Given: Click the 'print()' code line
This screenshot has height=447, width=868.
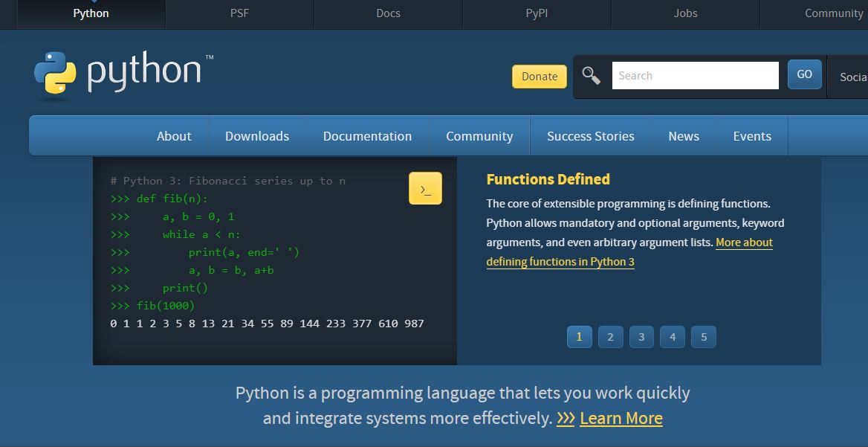Looking at the screenshot, I should 160,288.
